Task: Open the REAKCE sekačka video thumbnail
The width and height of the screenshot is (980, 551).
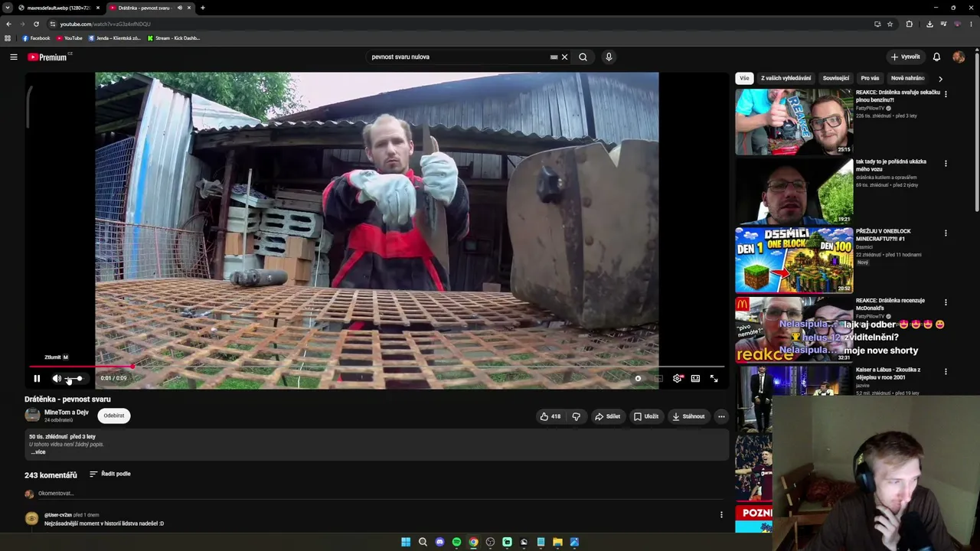Action: 794,122
